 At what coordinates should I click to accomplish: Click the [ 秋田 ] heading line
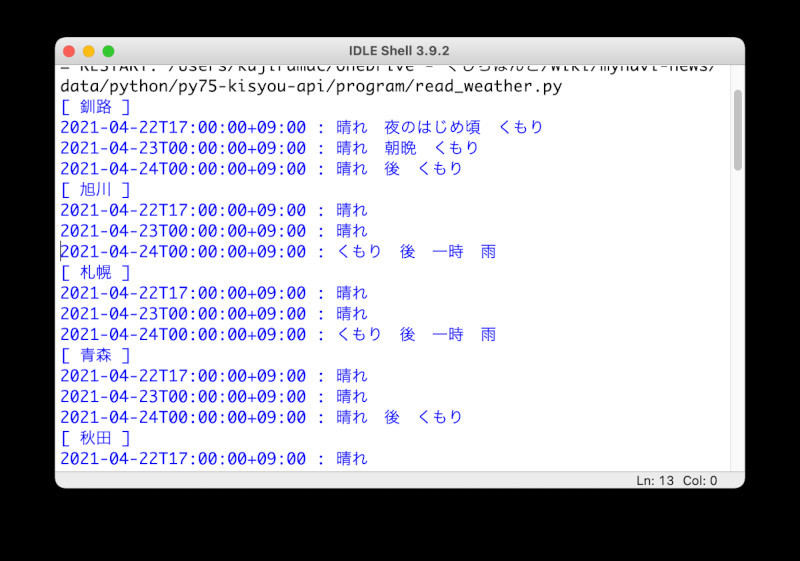tap(95, 438)
